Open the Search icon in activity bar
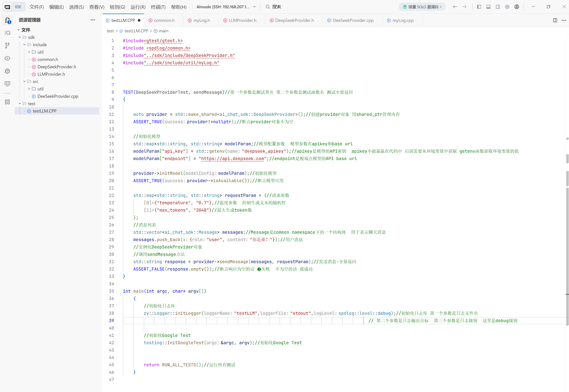This screenshot has width=569, height=392. pyautogui.click(x=7, y=33)
